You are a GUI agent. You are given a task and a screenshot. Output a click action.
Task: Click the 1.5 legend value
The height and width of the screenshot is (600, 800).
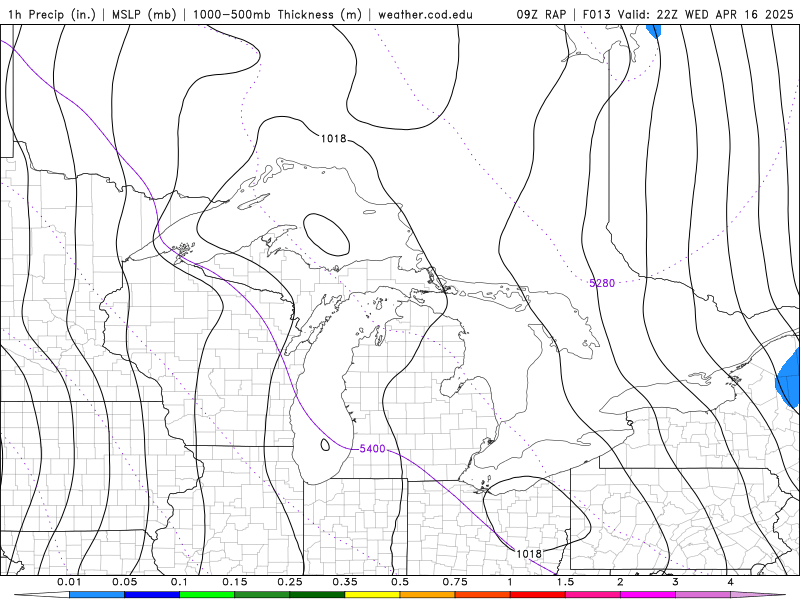click(565, 582)
